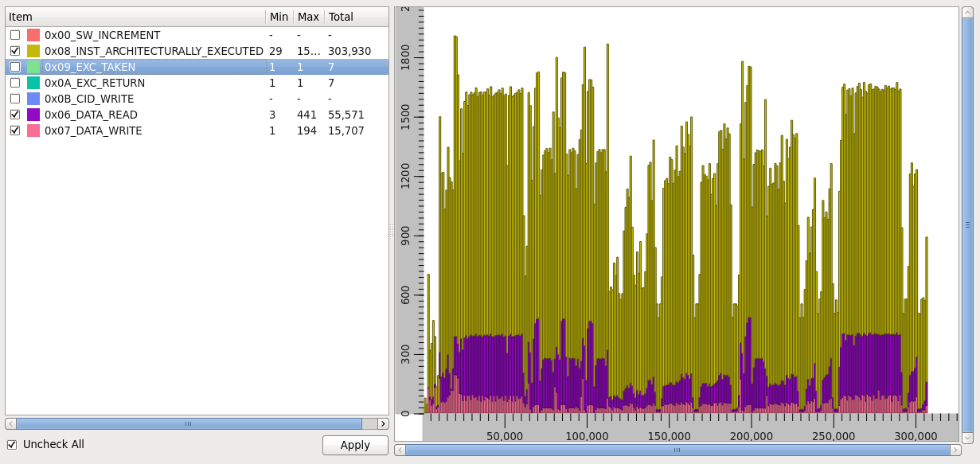
Task: Sort by the Max column header
Action: pos(308,17)
